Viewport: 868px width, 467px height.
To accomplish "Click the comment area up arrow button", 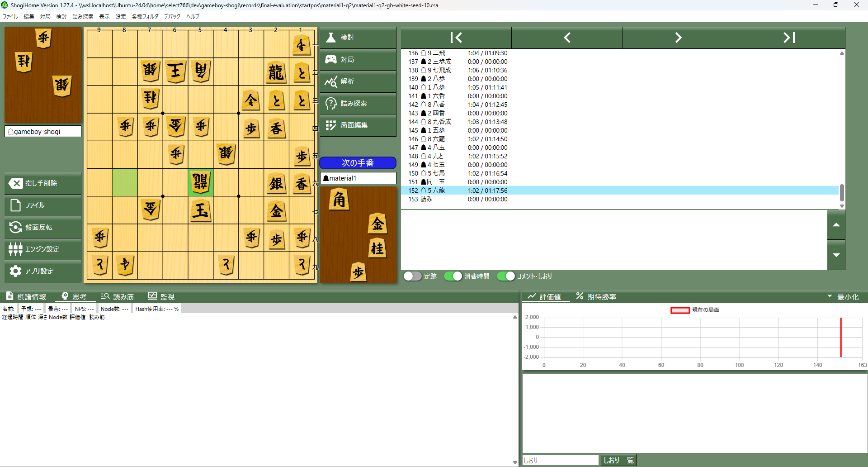I will tap(836, 225).
